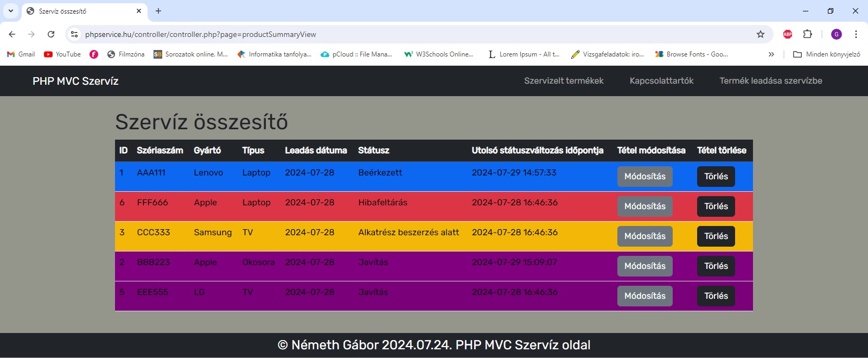Navigate to Termék leadása szervízbe
The height and width of the screenshot is (358, 868).
click(770, 81)
